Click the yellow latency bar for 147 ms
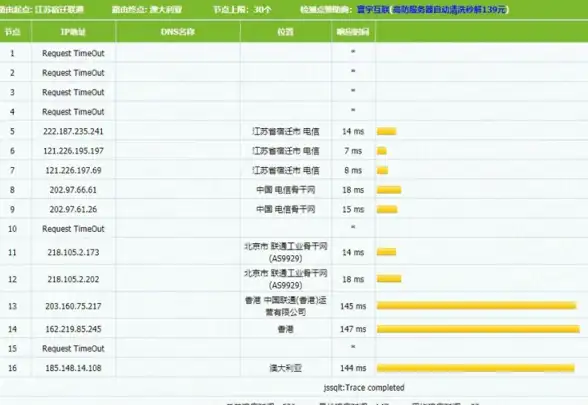588x405 pixels. (478, 329)
